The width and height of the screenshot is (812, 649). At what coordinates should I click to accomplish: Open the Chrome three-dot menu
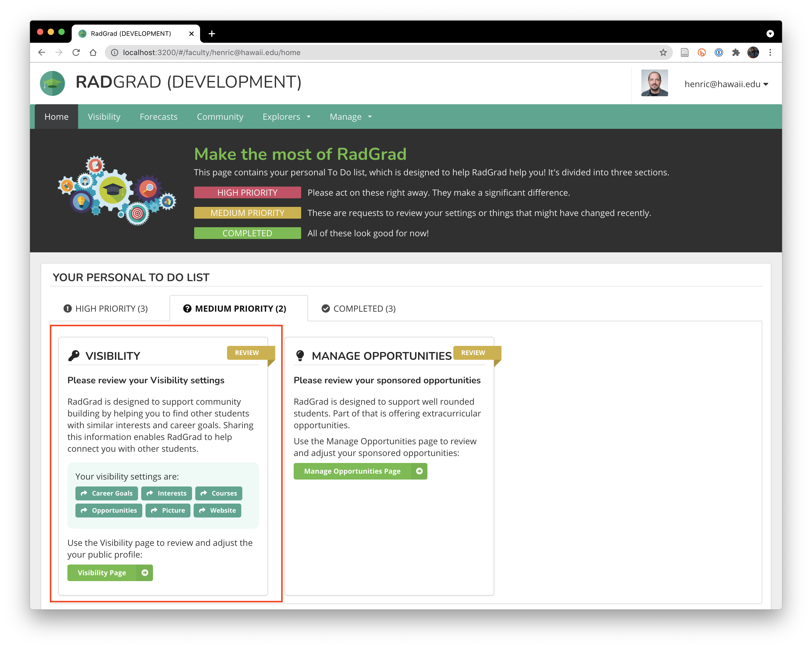click(x=770, y=52)
